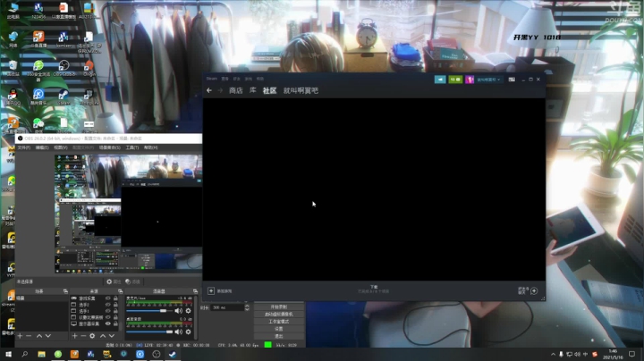Viewport: 644px width, 361px height.
Task: Click the 300 ms duration input field
Action: pyautogui.click(x=227, y=307)
